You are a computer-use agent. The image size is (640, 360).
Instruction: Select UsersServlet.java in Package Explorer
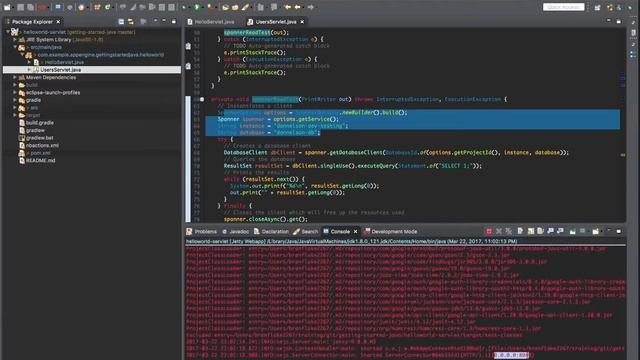pyautogui.click(x=92, y=70)
